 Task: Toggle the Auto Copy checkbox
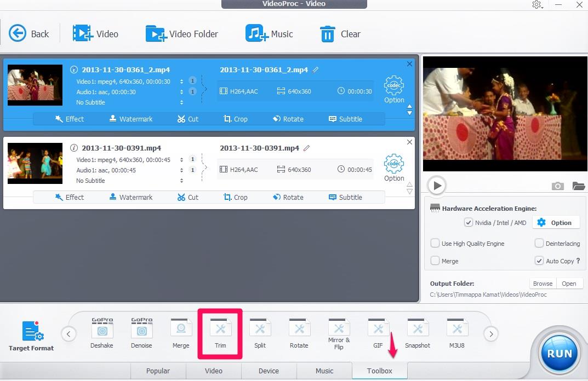point(539,261)
